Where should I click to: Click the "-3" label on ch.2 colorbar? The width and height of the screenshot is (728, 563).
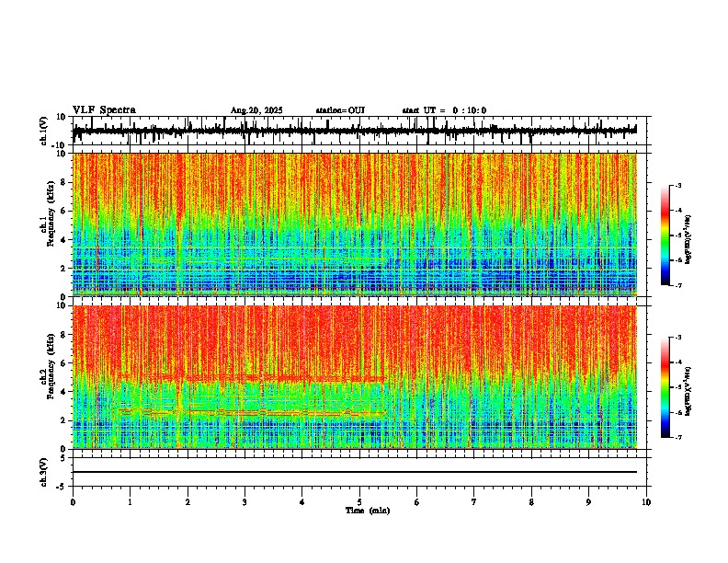click(677, 338)
